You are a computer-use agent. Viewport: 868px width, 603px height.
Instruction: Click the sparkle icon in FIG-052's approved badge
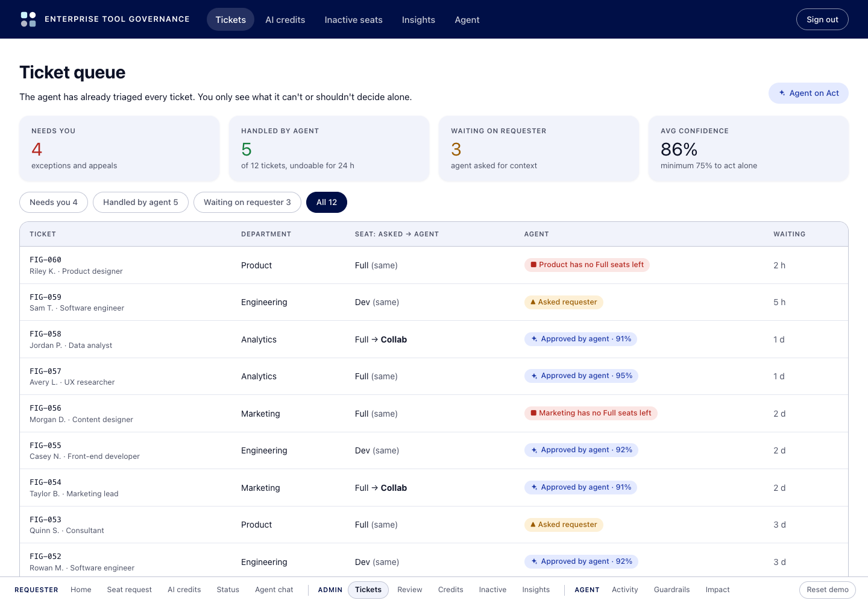(x=534, y=562)
